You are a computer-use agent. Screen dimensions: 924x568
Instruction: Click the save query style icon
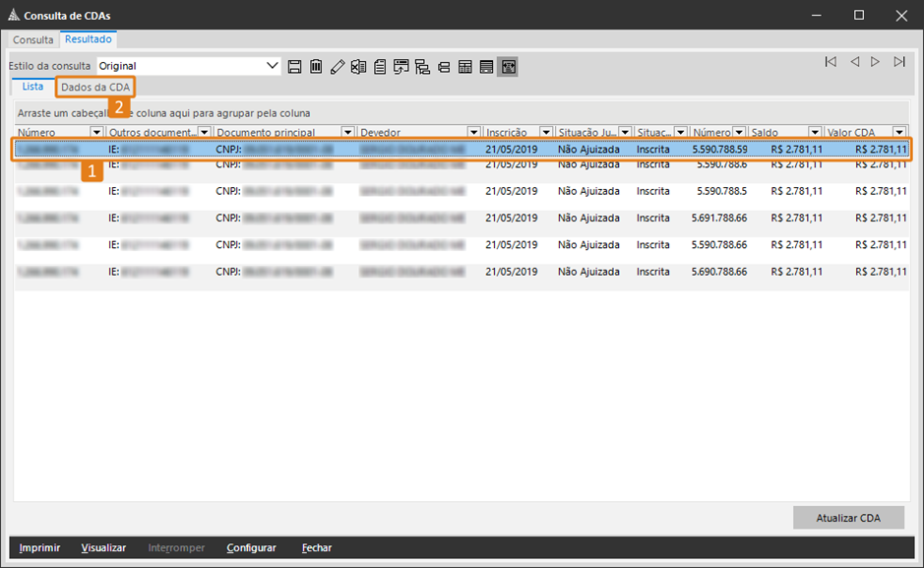click(294, 67)
